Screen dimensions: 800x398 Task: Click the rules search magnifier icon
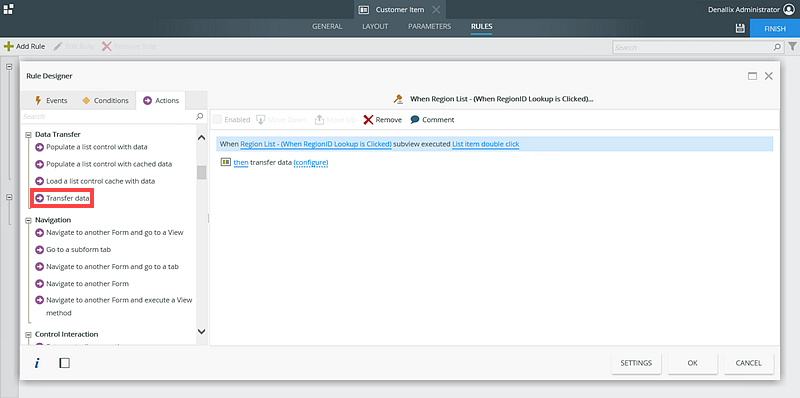pyautogui.click(x=777, y=47)
